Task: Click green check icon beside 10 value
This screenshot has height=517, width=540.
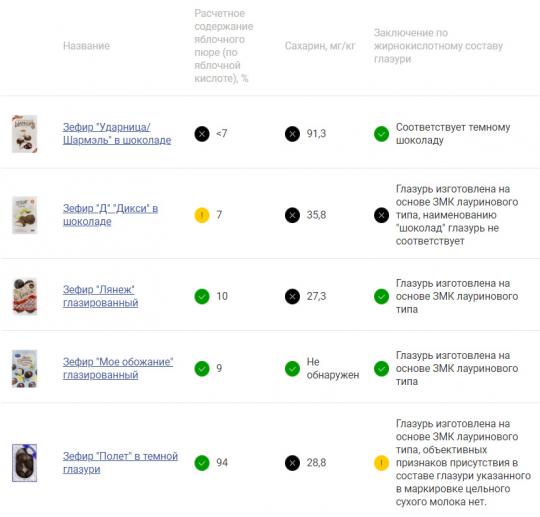Action: pyautogui.click(x=202, y=297)
